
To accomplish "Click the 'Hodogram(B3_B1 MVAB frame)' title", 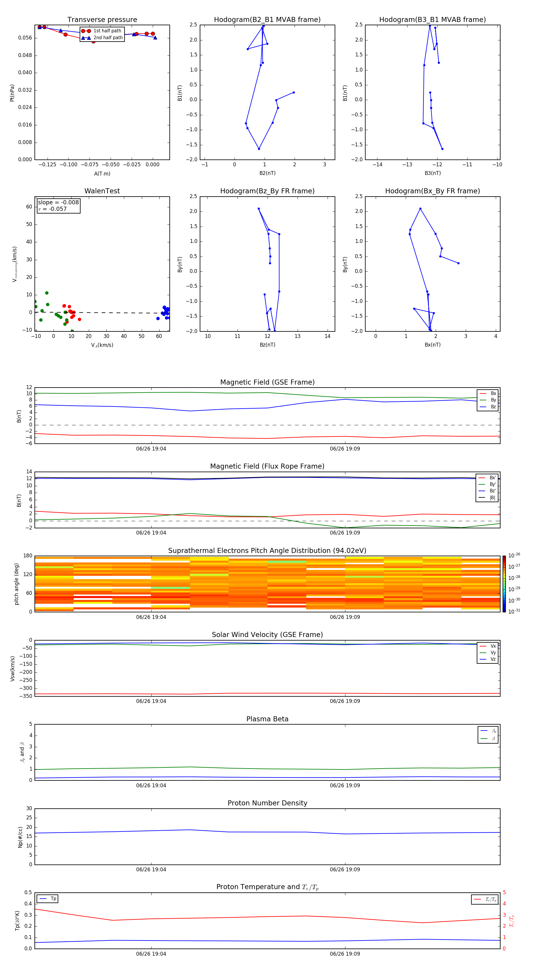I will pyautogui.click(x=432, y=19).
